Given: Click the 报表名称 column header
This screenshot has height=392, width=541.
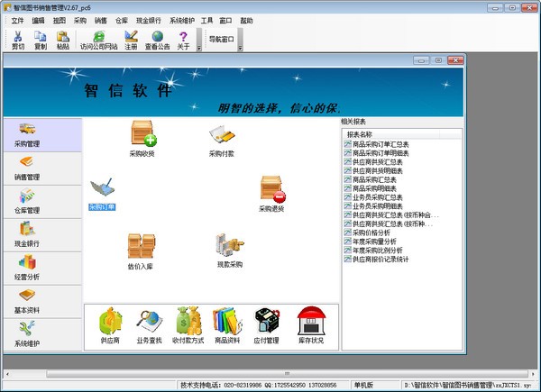Looking at the screenshot, I should tap(391, 134).
